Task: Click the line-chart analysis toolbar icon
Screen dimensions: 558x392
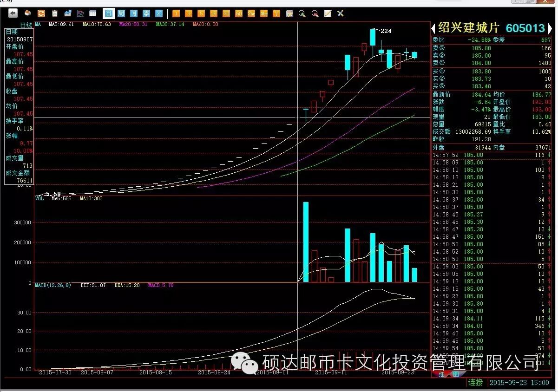Action: coord(80,13)
